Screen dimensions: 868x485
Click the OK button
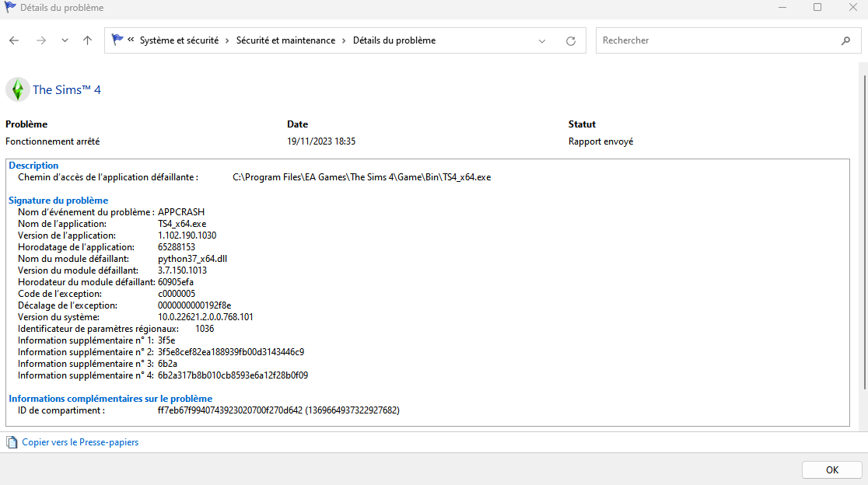coord(832,470)
